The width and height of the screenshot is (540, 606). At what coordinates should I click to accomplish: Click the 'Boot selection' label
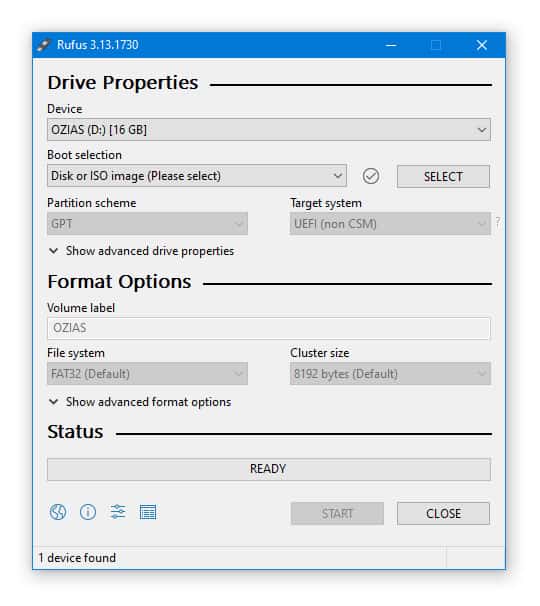click(x=84, y=155)
